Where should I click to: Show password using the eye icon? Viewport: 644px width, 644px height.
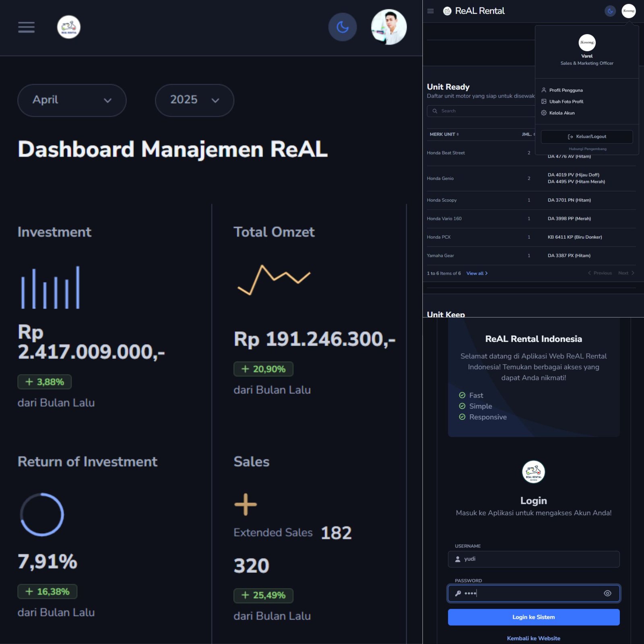[x=607, y=593]
